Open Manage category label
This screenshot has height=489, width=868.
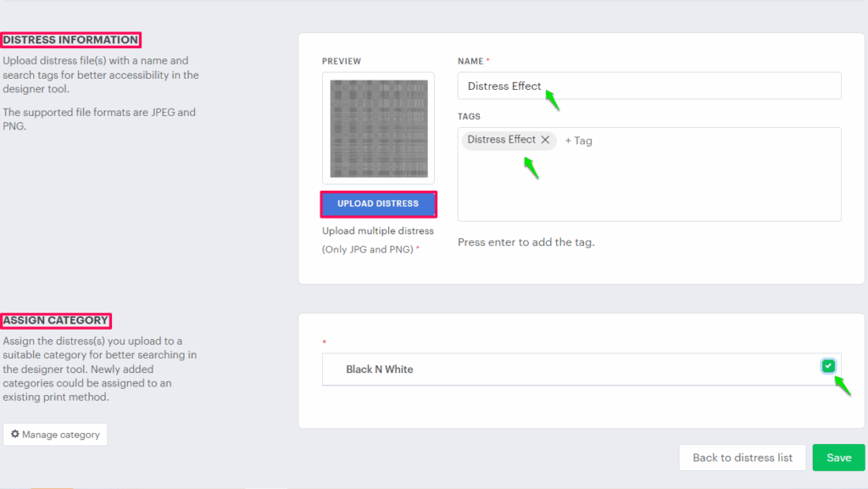[61, 435]
